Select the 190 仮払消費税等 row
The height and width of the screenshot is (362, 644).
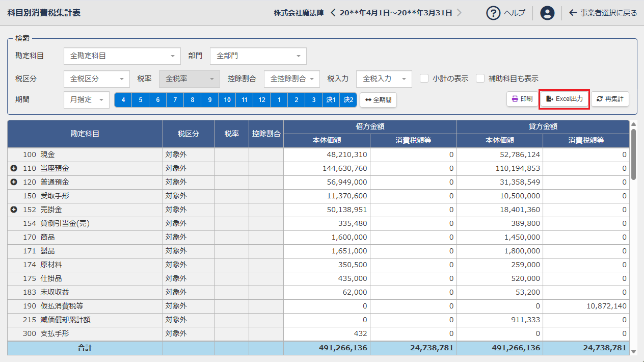(x=318, y=306)
